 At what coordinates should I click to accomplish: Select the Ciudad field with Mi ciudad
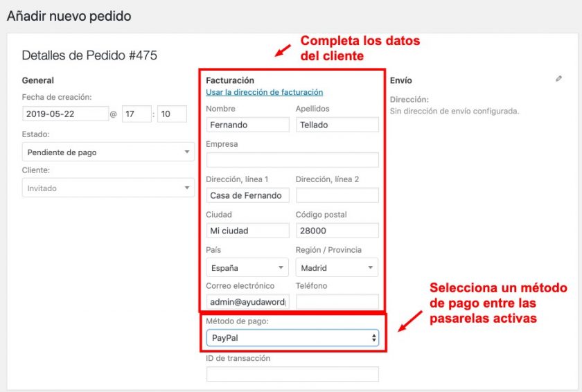pyautogui.click(x=247, y=231)
